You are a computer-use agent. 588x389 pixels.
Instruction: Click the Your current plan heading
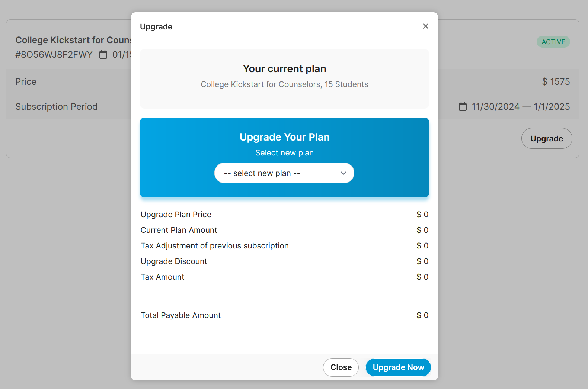coord(284,69)
